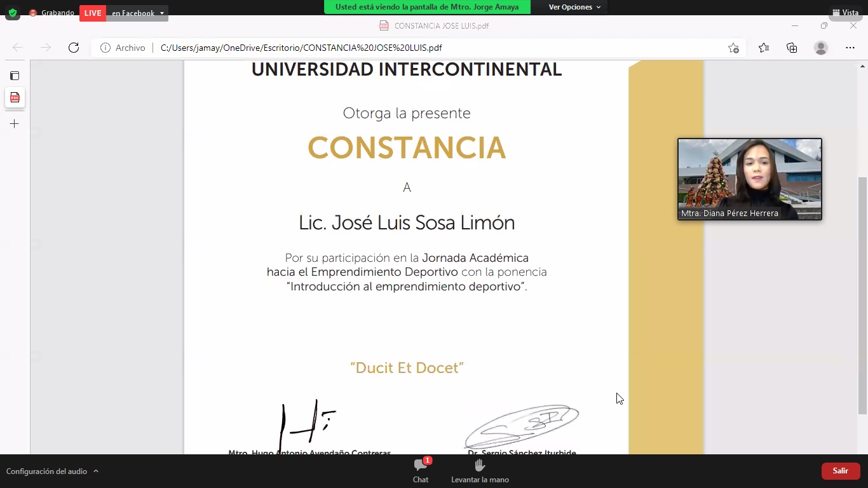Expand the audio settings caret arrow
This screenshot has height=488, width=868.
[x=96, y=471]
